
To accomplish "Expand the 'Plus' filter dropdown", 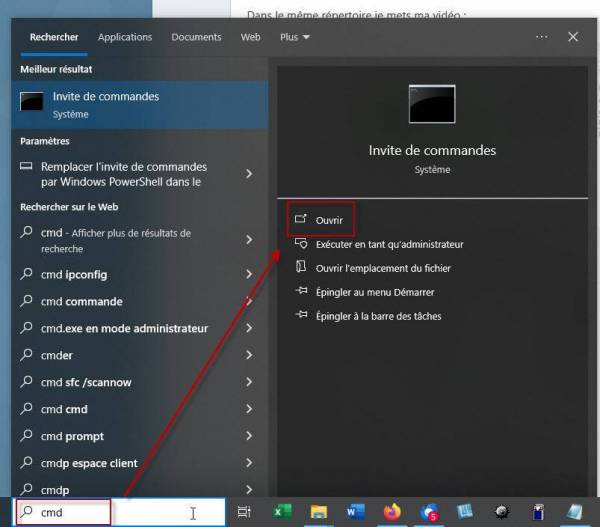I will (294, 37).
